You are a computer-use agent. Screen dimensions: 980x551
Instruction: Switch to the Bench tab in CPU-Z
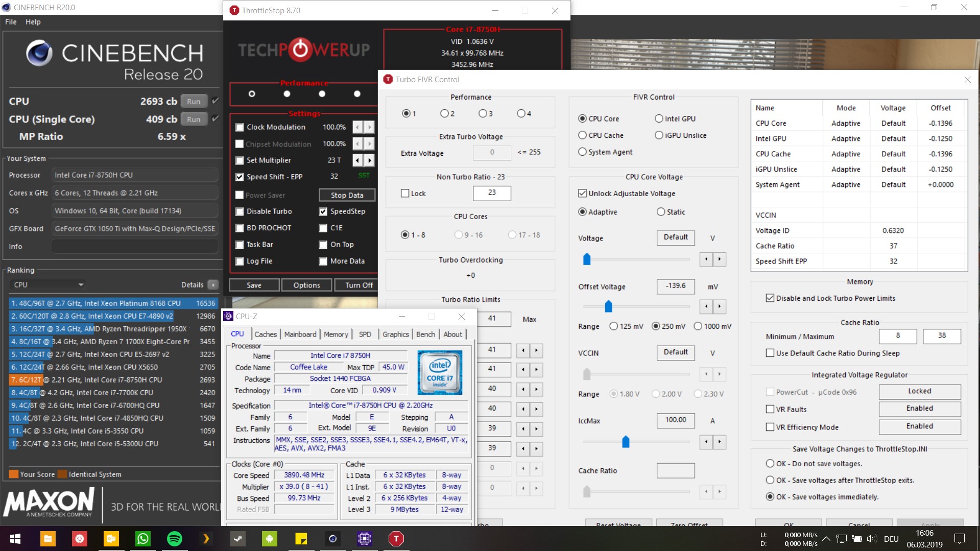click(x=425, y=334)
